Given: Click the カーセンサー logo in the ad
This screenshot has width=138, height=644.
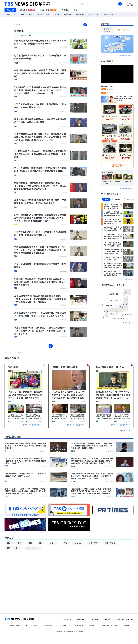Looking at the screenshot, I should coord(117,165).
